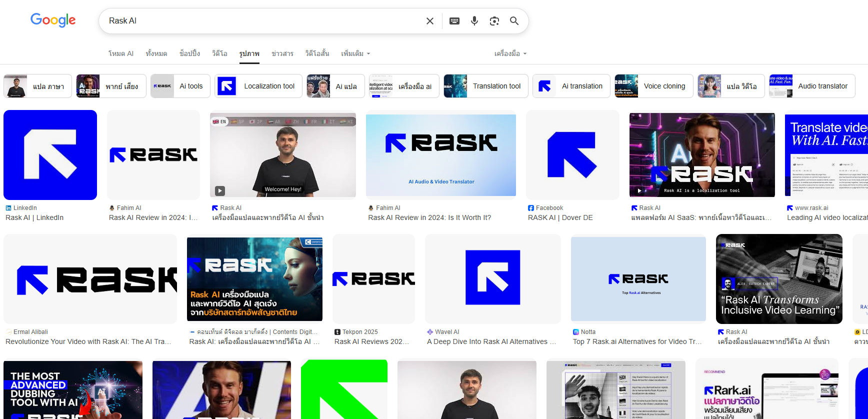868x419 pixels.
Task: Open the Rark.ai recommend image
Action: (767, 389)
